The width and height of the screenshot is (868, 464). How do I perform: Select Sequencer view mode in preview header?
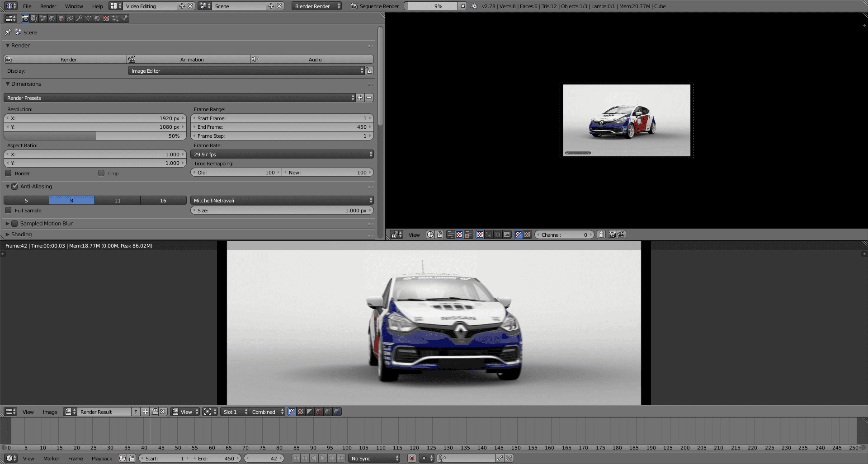[x=450, y=234]
